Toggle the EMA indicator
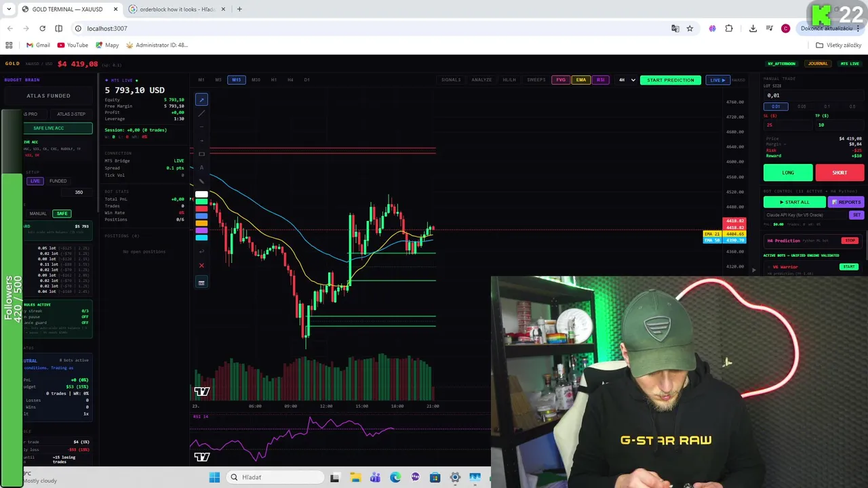Screen dimensions: 868x488 [581, 80]
